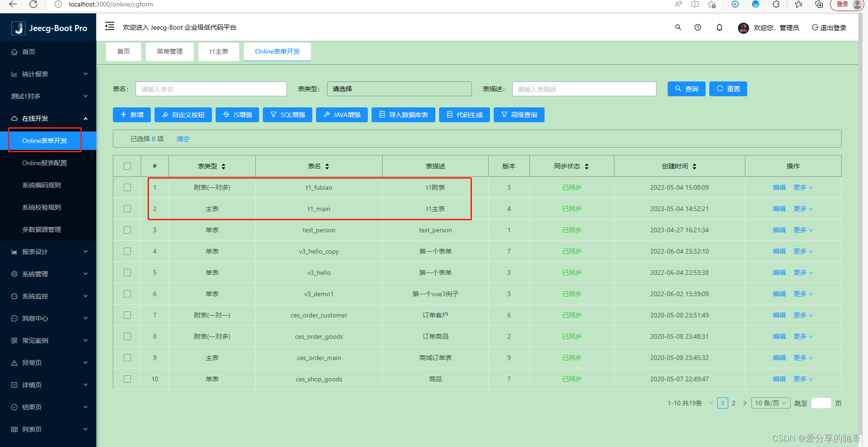Click the browser favorites star icon

click(x=712, y=4)
